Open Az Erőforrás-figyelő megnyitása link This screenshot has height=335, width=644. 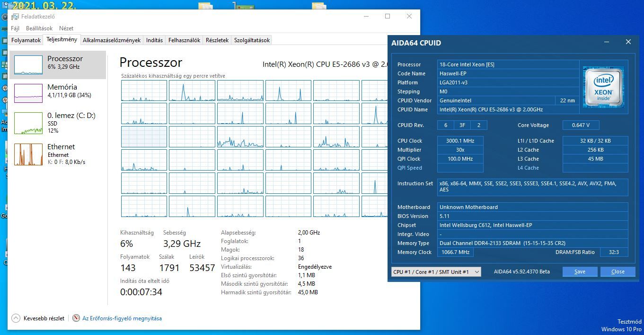tap(122, 318)
